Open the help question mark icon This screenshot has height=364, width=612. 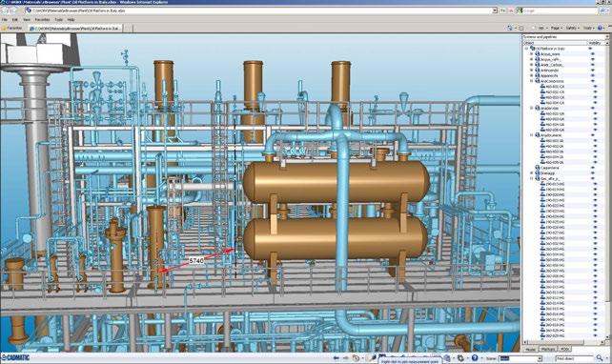click(475, 357)
